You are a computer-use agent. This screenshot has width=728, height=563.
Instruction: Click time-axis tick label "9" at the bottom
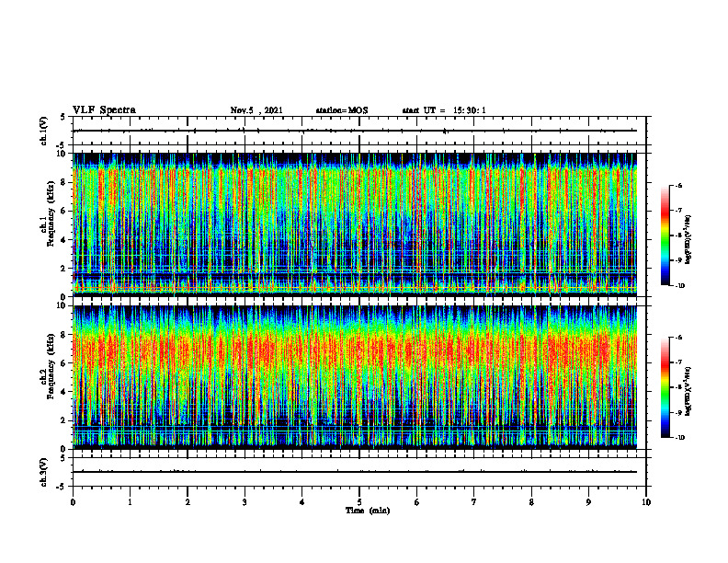click(588, 502)
